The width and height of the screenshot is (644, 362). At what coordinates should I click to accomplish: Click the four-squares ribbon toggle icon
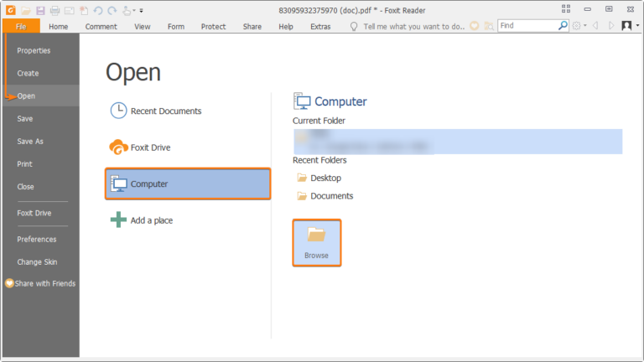coord(566,9)
